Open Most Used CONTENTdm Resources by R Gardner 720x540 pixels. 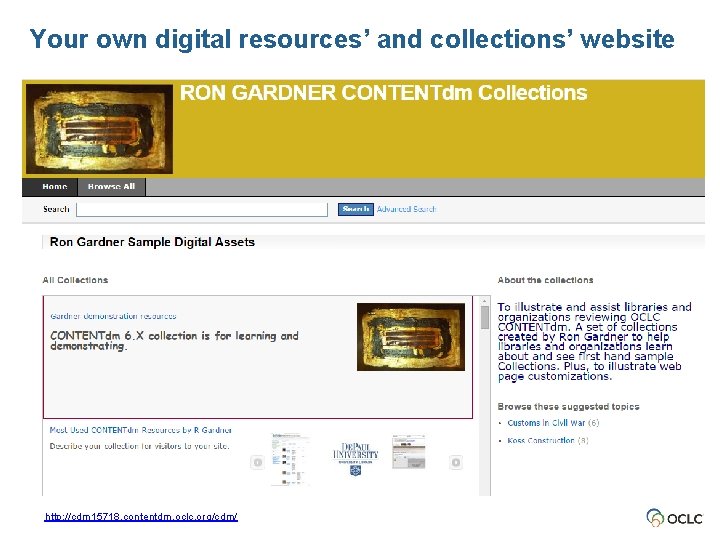coord(141,430)
